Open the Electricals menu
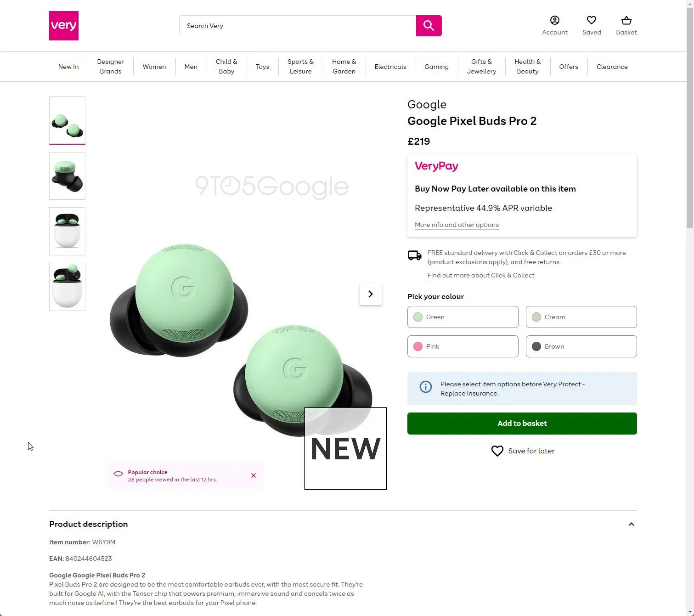Viewport: 694px width, 616px height. pos(390,67)
